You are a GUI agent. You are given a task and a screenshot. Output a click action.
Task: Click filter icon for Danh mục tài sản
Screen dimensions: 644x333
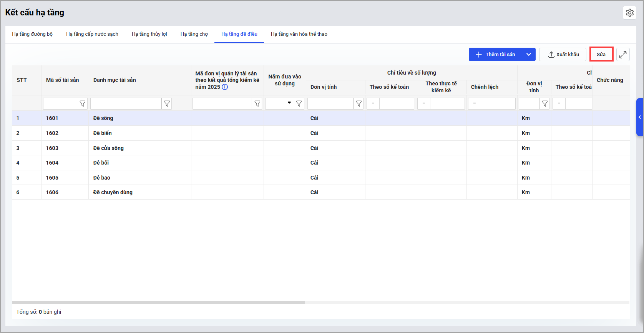pos(167,104)
